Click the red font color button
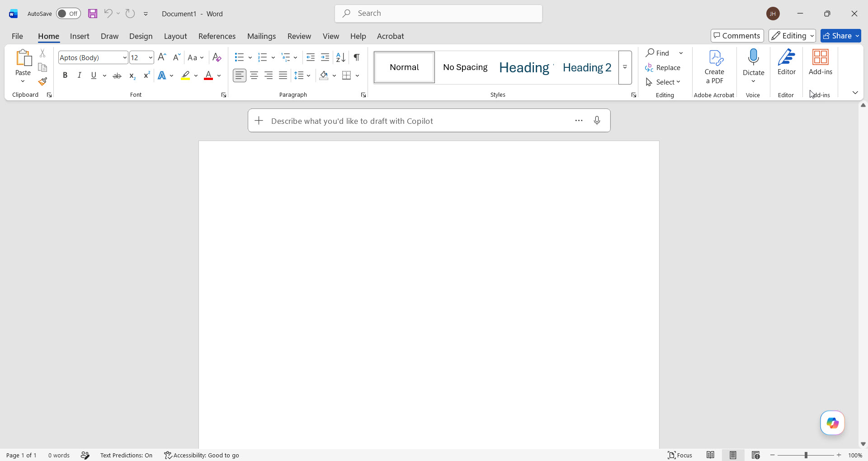This screenshot has width=868, height=461. point(208,75)
